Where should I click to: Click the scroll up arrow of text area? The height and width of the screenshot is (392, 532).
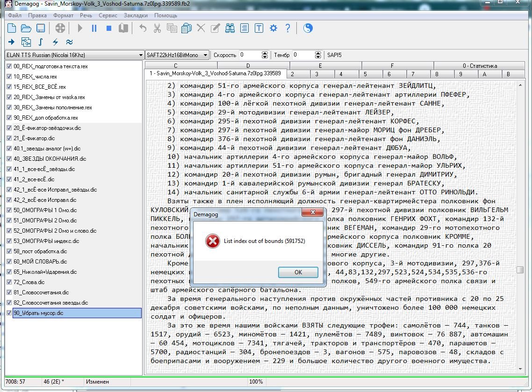[520, 85]
